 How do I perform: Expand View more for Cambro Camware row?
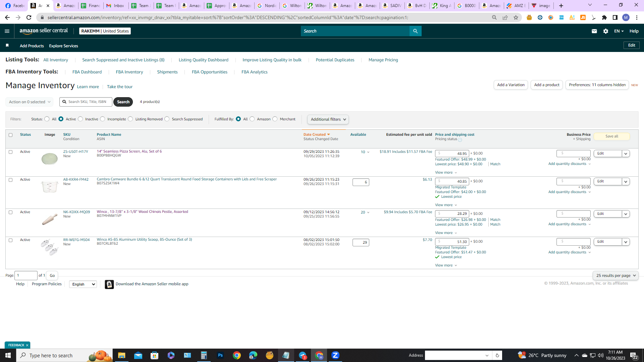[446, 205]
